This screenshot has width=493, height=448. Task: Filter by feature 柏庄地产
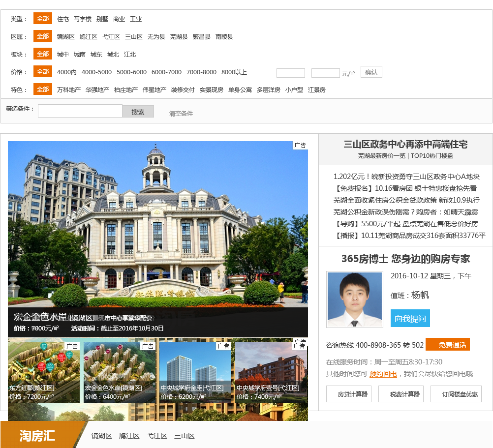[126, 90]
